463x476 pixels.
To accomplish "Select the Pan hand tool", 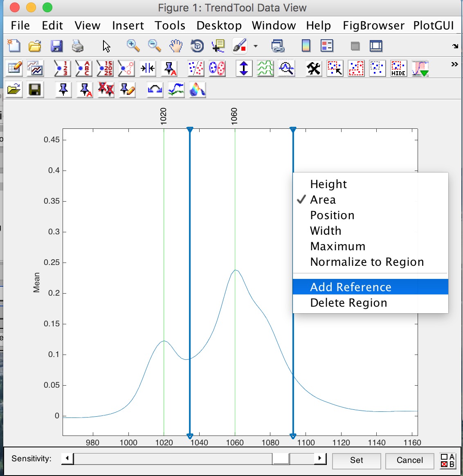I will point(176,46).
